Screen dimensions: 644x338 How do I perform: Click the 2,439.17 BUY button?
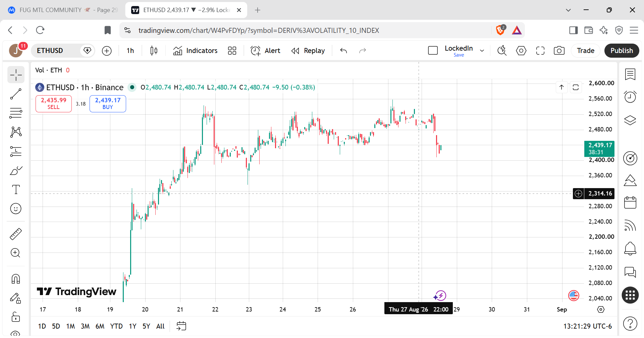tap(108, 104)
